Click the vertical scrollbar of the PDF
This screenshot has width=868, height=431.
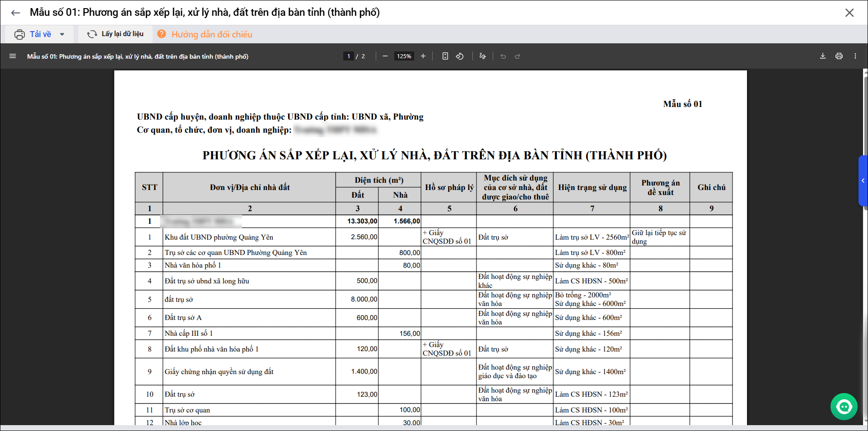(x=865, y=226)
